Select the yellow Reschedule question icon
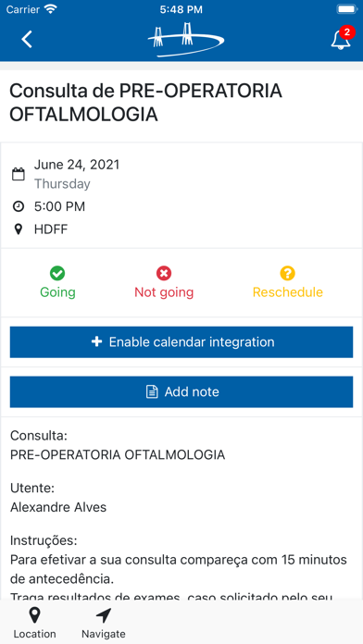The height and width of the screenshot is (644, 363). pyautogui.click(x=287, y=273)
